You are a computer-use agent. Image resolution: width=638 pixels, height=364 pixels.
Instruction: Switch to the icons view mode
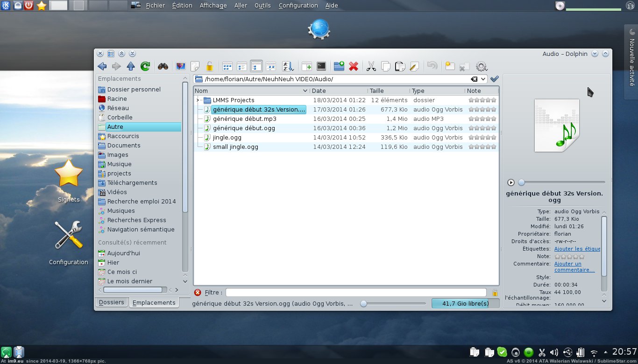point(227,66)
